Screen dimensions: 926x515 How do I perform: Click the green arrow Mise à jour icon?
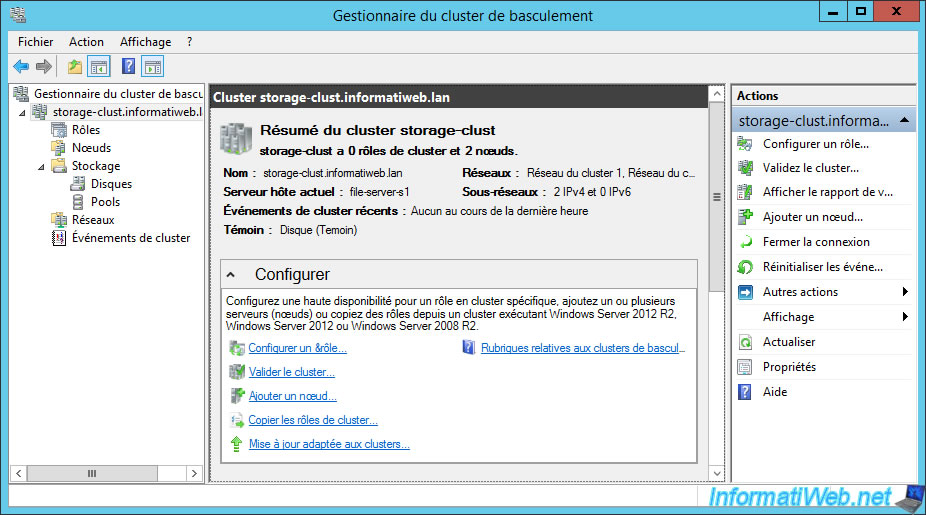(236, 444)
